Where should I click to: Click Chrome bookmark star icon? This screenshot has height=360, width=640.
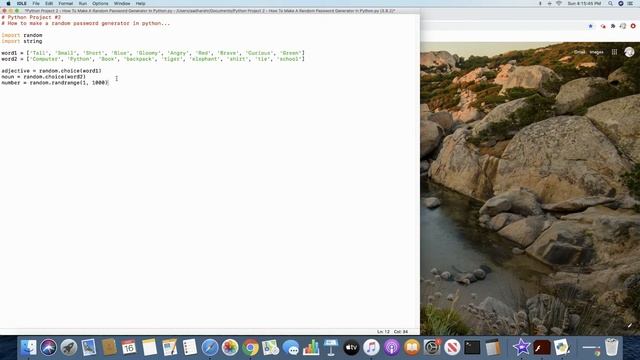(x=590, y=26)
